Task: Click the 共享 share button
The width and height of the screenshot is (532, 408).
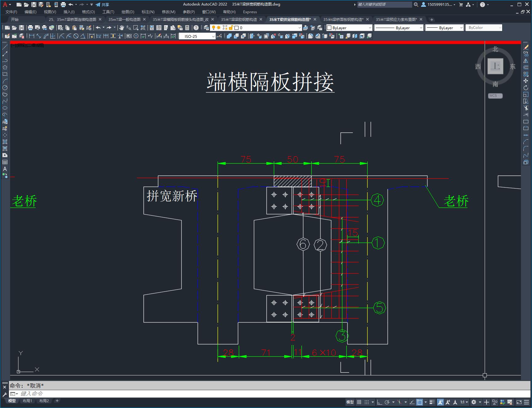Action: [x=102, y=5]
